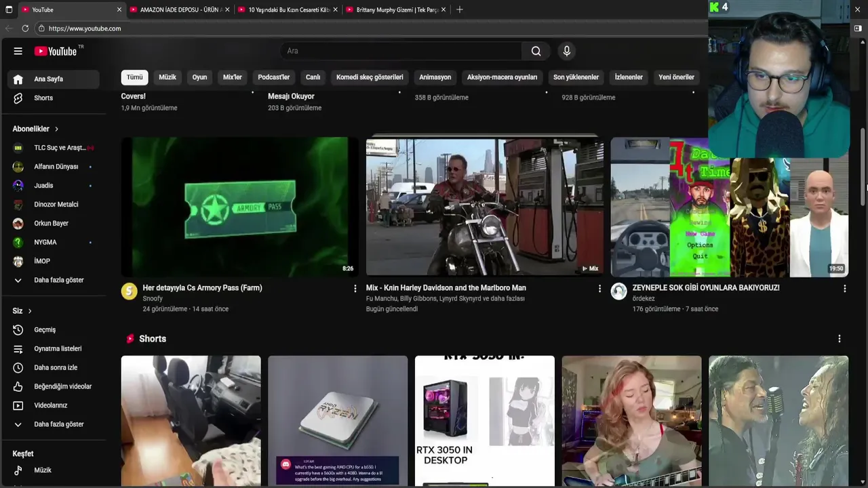Select the Mix'ler filter chip

click(x=233, y=77)
